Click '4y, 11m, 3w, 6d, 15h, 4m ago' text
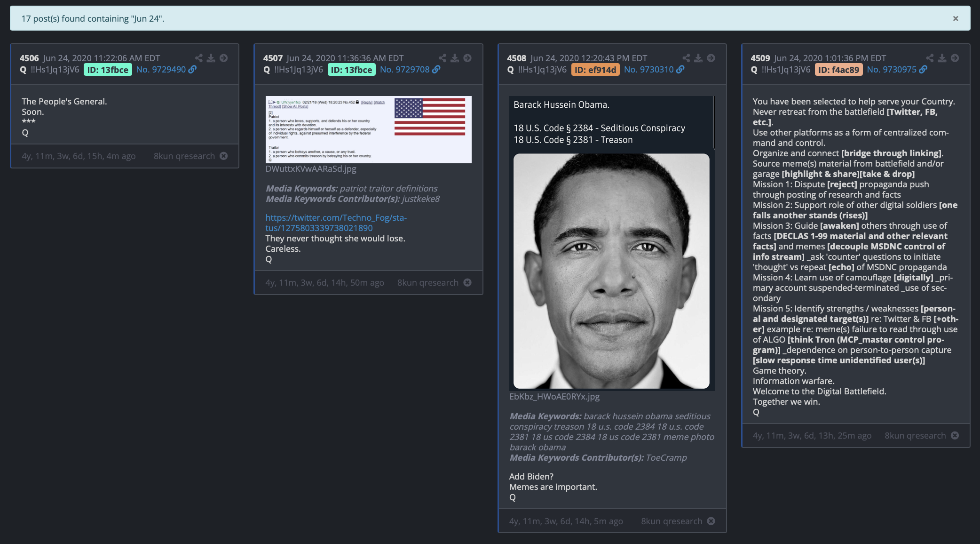The width and height of the screenshot is (980, 544). [x=79, y=156]
